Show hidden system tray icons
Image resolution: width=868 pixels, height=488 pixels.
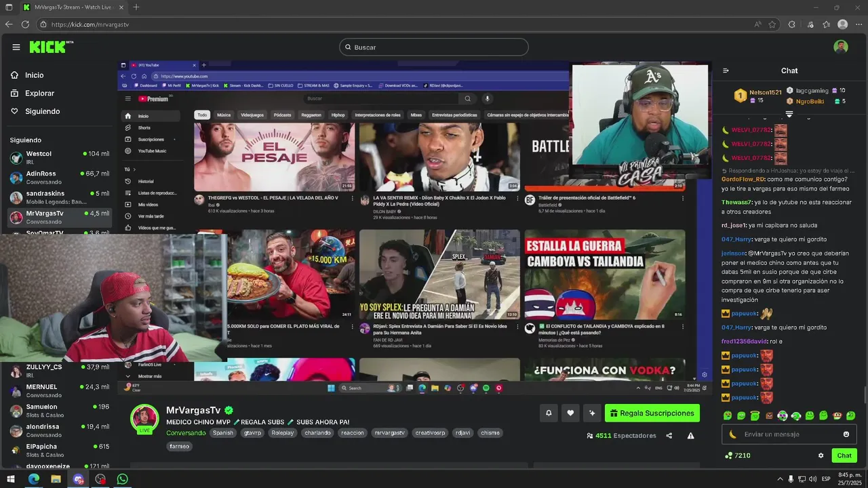click(x=780, y=479)
